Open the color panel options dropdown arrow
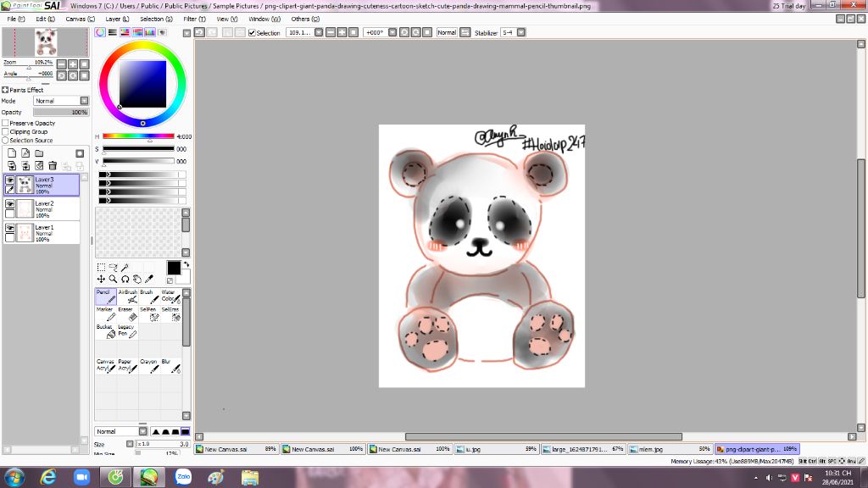Viewport: 868px width, 488px height. click(186, 33)
